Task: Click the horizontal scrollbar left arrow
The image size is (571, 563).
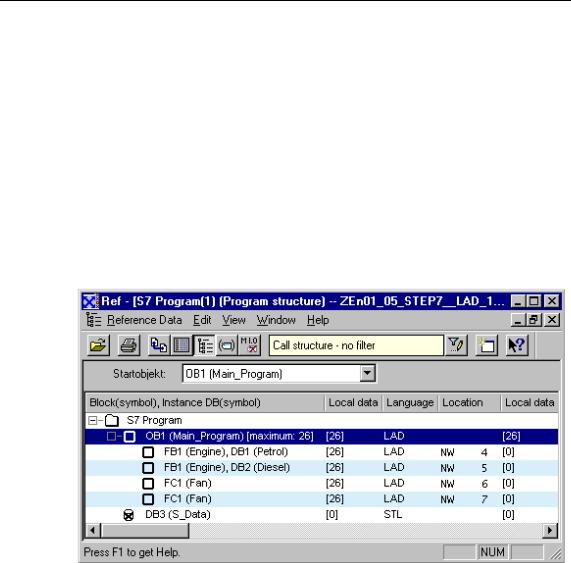Action: click(x=92, y=531)
